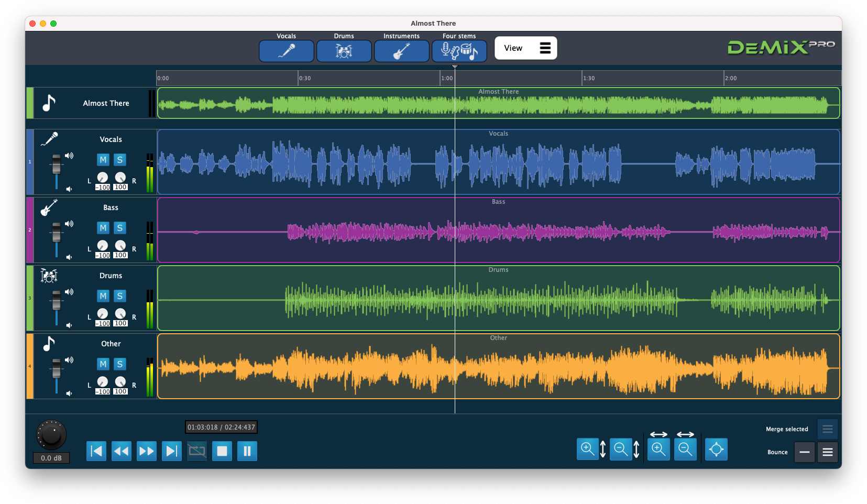Image resolution: width=867 pixels, height=504 pixels.
Task: Enable loop playback in the transport bar
Action: (197, 451)
